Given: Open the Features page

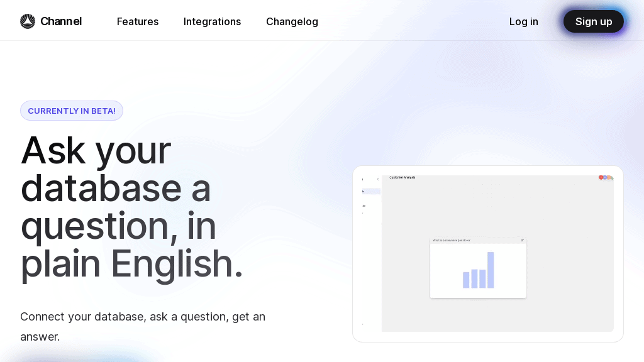Looking at the screenshot, I should point(138,21).
